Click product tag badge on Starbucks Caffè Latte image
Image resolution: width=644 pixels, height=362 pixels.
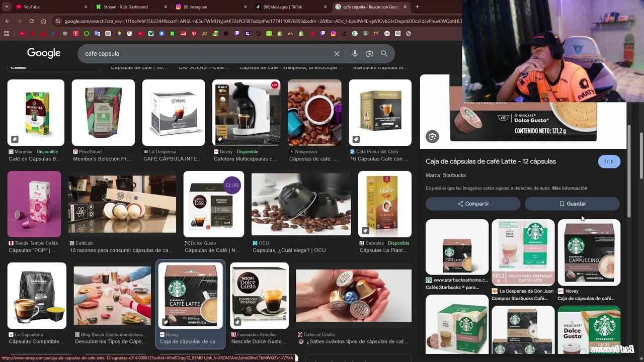pos(166,322)
